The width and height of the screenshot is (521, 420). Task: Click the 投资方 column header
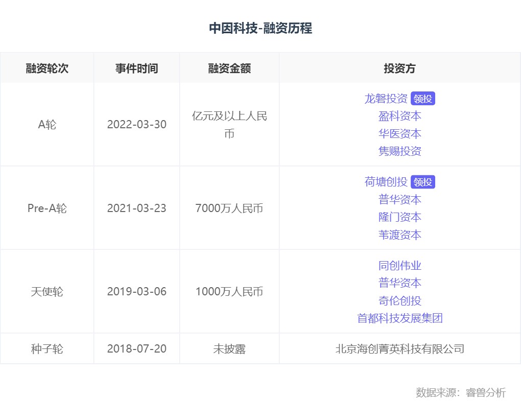point(399,68)
